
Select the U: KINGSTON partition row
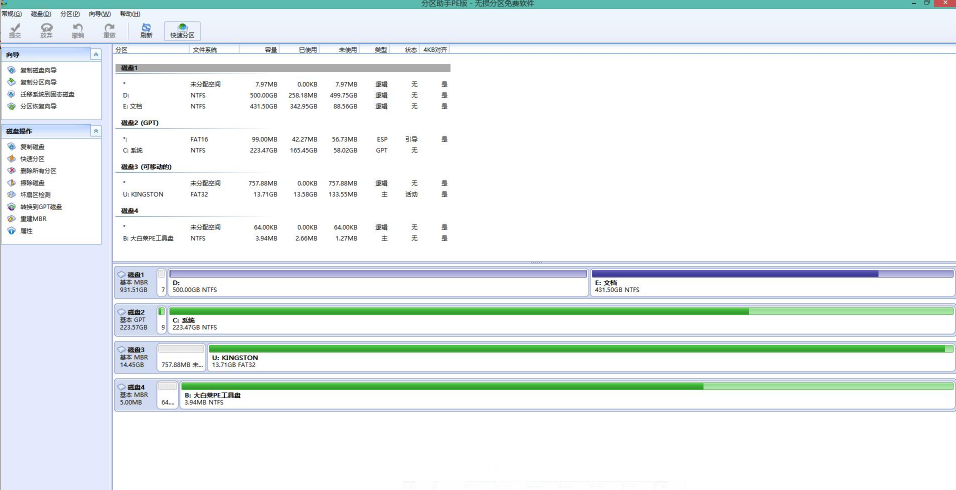[280, 194]
